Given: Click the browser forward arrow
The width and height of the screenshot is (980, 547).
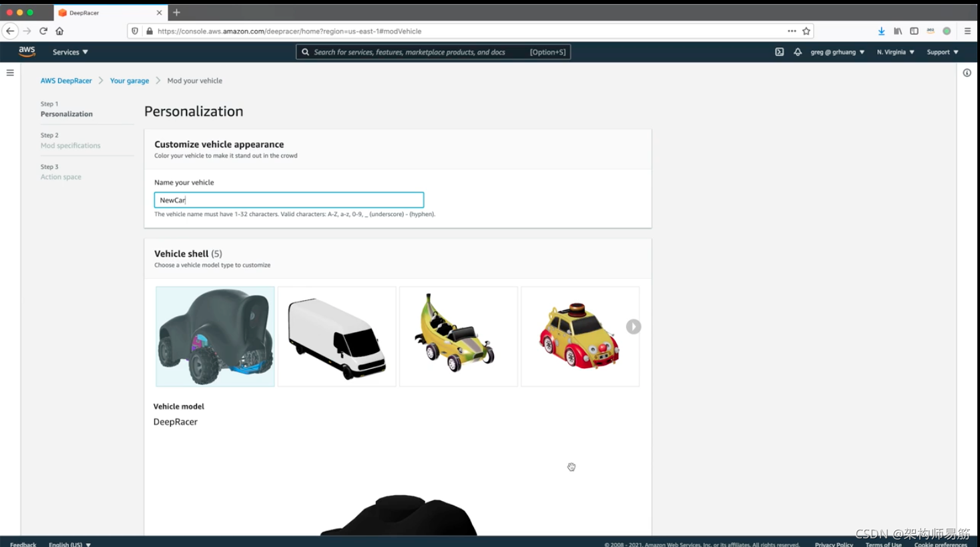Looking at the screenshot, I should (x=27, y=31).
